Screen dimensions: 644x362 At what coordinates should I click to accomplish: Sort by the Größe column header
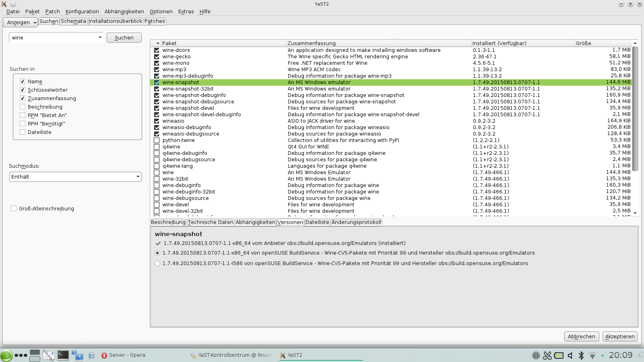click(603, 43)
